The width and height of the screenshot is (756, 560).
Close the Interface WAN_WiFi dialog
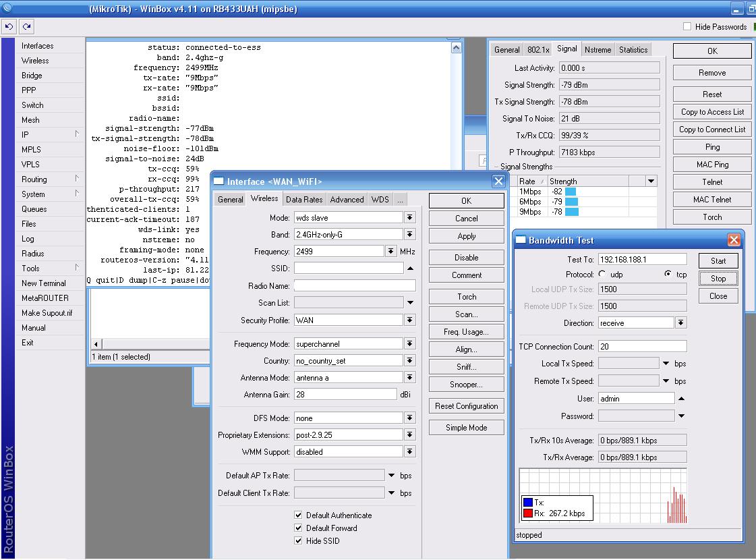(498, 181)
